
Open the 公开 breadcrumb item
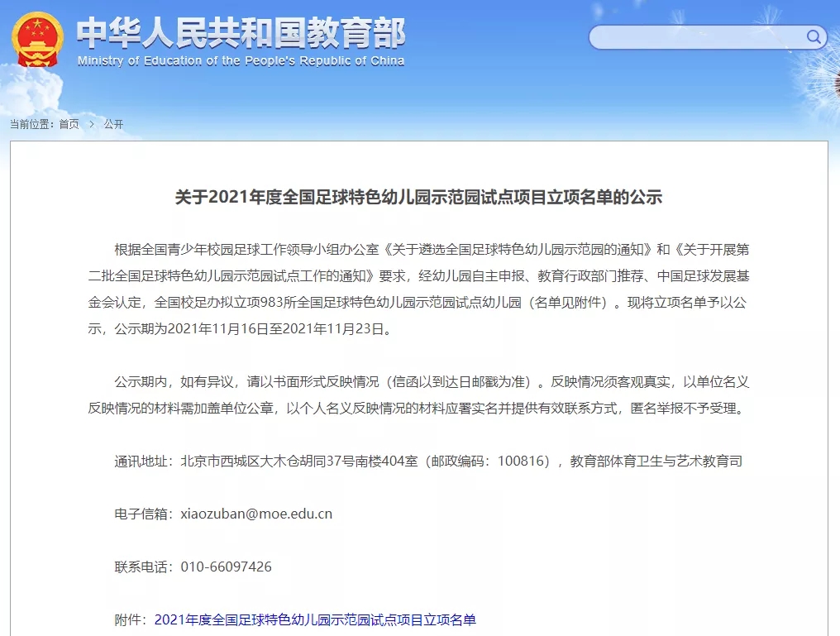pos(113,124)
